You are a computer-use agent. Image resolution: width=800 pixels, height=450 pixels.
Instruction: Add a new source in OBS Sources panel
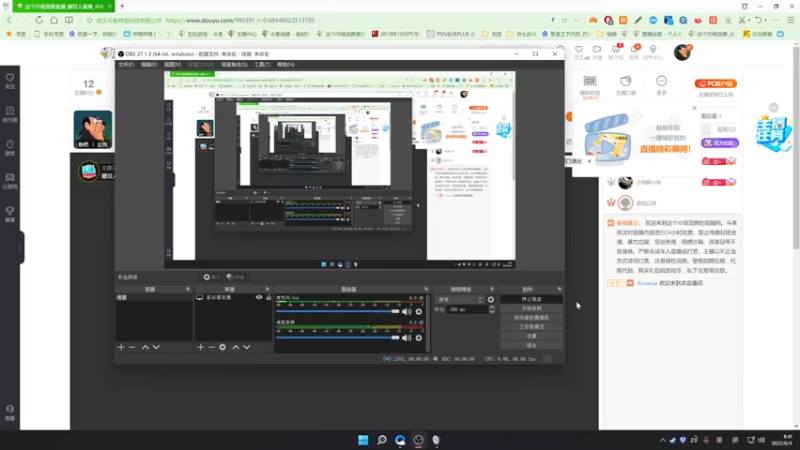[201, 347]
